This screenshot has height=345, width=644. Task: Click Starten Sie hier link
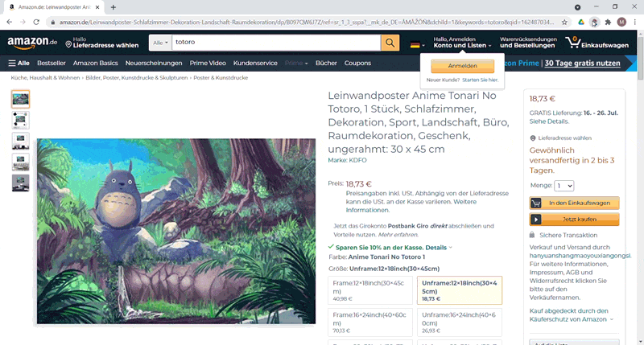480,80
